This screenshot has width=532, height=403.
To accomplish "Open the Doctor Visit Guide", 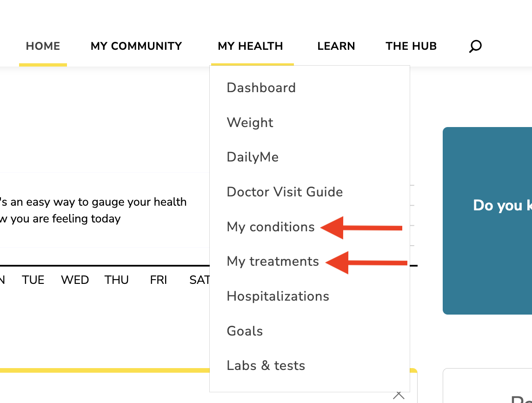I will (x=285, y=192).
